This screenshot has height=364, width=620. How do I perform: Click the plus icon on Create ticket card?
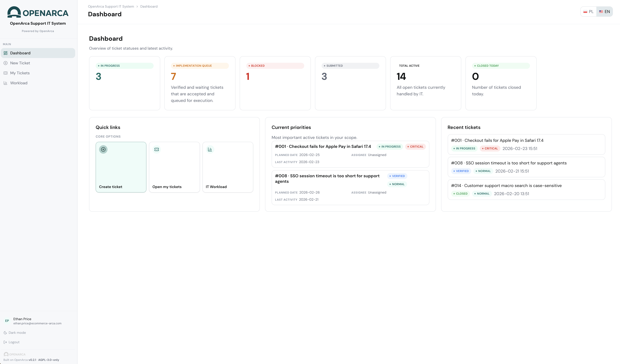point(103,149)
